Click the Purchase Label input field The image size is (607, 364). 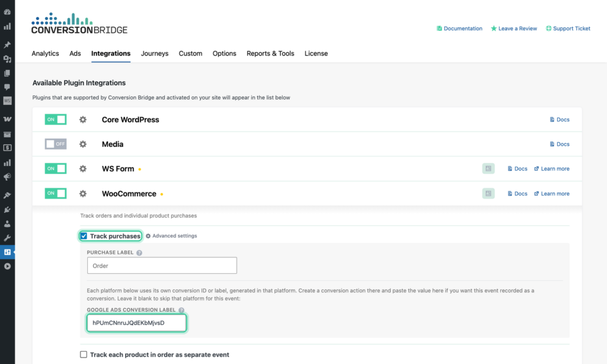(162, 266)
